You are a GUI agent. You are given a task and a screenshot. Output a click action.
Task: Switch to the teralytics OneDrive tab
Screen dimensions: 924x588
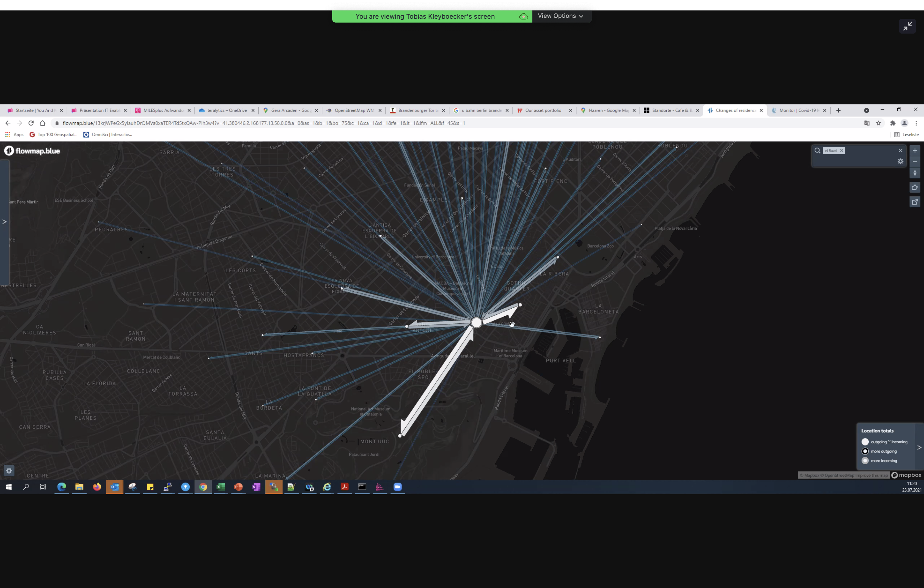click(x=226, y=110)
